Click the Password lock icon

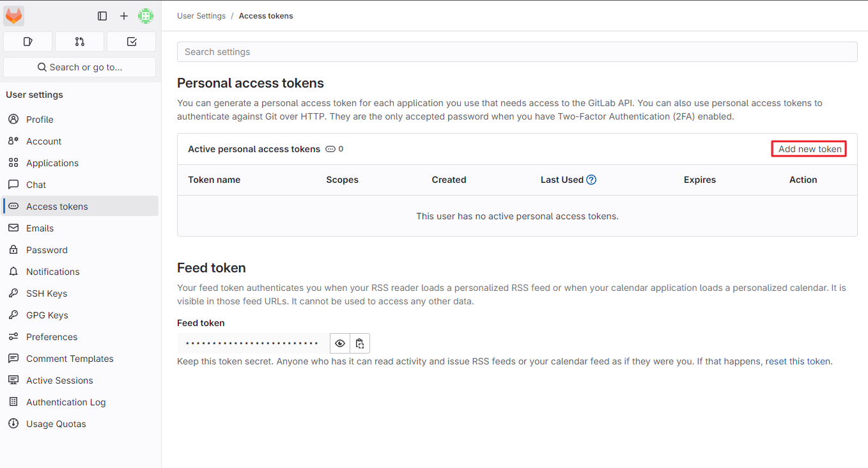point(13,250)
